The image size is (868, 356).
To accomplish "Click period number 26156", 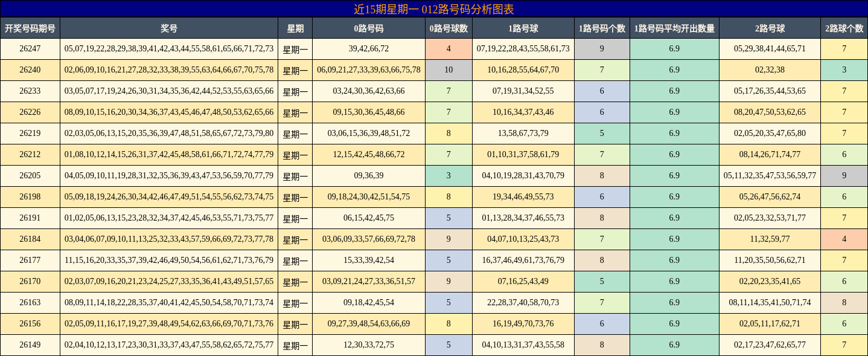I will 30,324.
